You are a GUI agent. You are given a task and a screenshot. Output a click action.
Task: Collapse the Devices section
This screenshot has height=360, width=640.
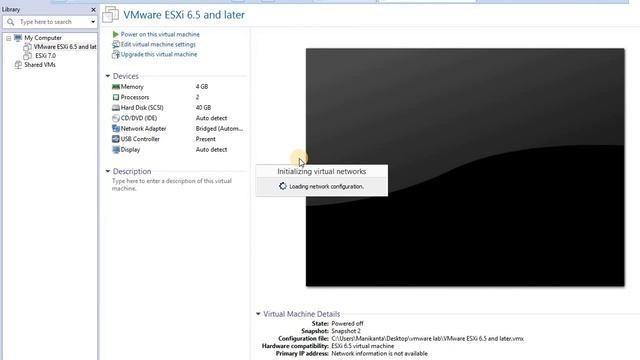point(108,76)
